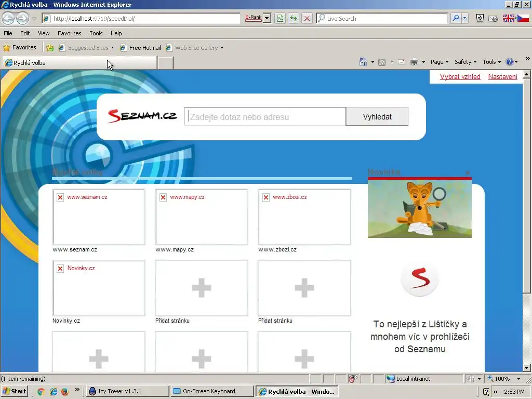The image size is (532, 399).
Task: Click the Home icon in command bar
Action: tap(363, 62)
